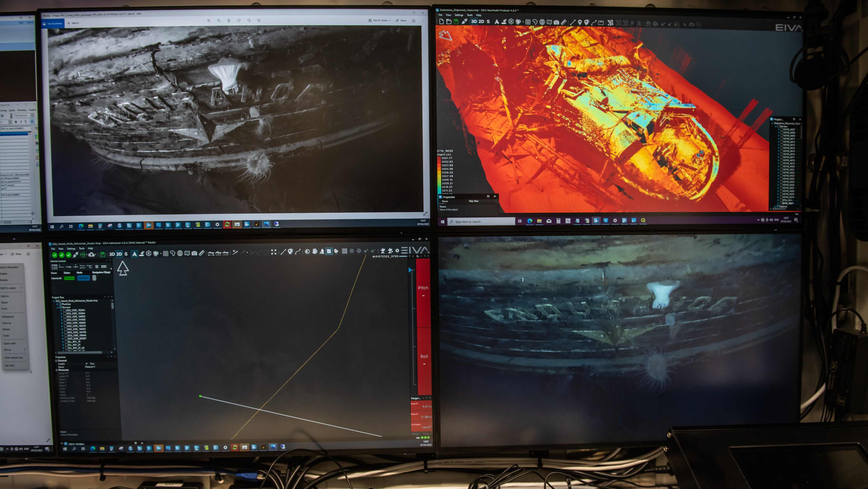This screenshot has width=868, height=489.
Task: Click the zoom extents icon in Helmsman toolbar
Action: [x=274, y=252]
